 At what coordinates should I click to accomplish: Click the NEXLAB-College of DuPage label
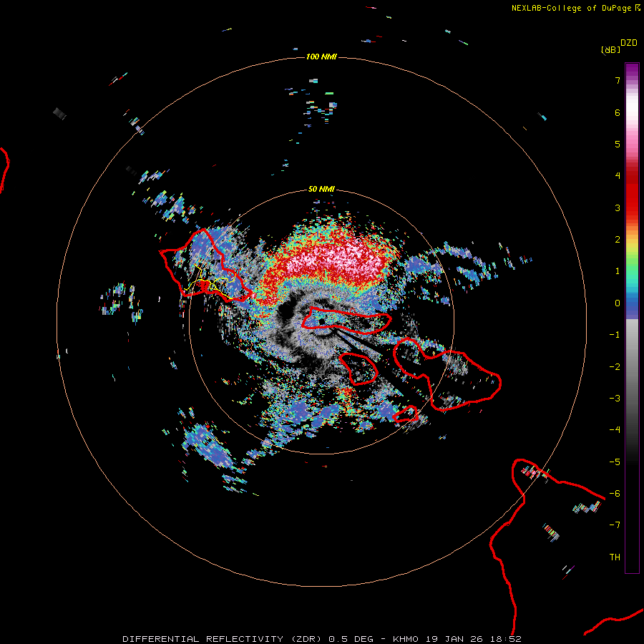tap(571, 8)
